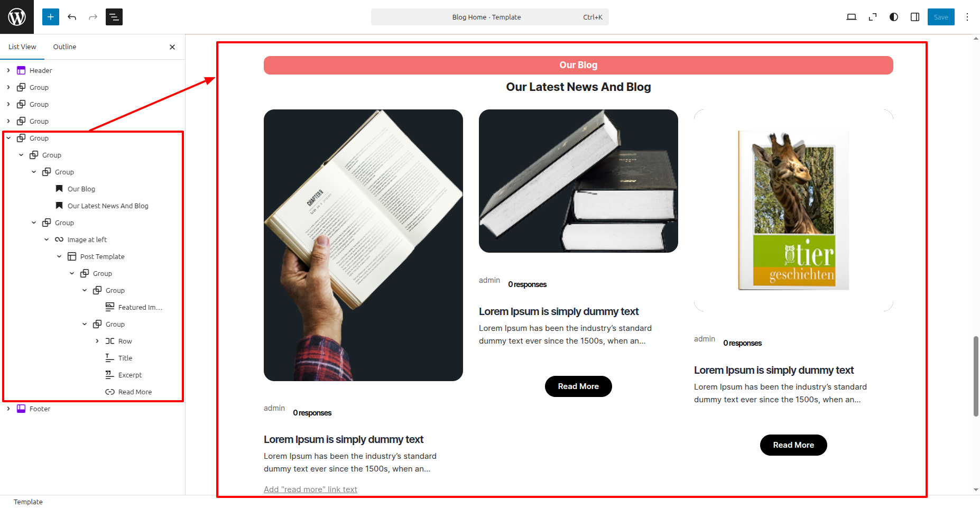Click the Save button
This screenshot has width=980, height=508.
pyautogui.click(x=941, y=17)
